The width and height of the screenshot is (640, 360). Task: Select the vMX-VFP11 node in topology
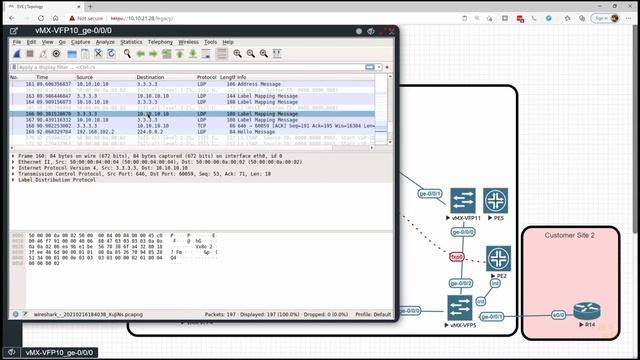click(x=463, y=200)
